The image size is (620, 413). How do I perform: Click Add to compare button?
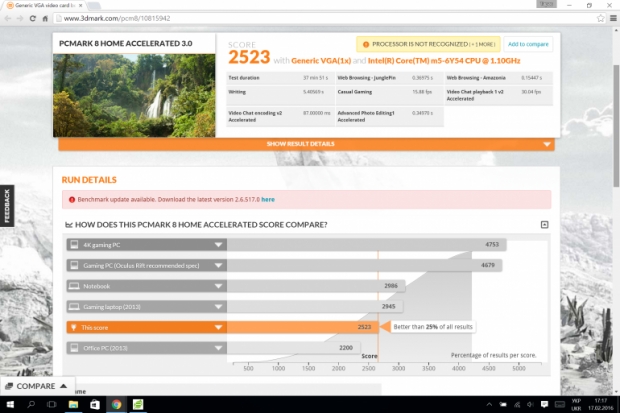(x=528, y=44)
